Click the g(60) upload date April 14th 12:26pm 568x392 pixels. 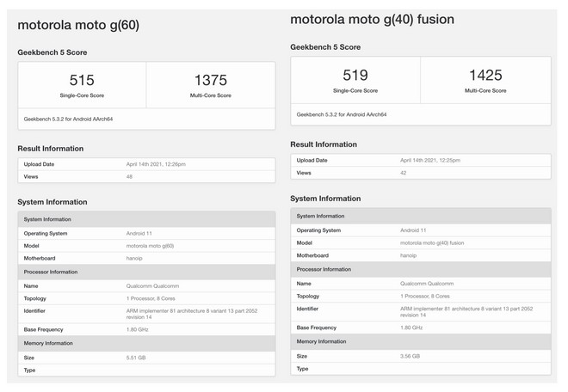[156, 164]
